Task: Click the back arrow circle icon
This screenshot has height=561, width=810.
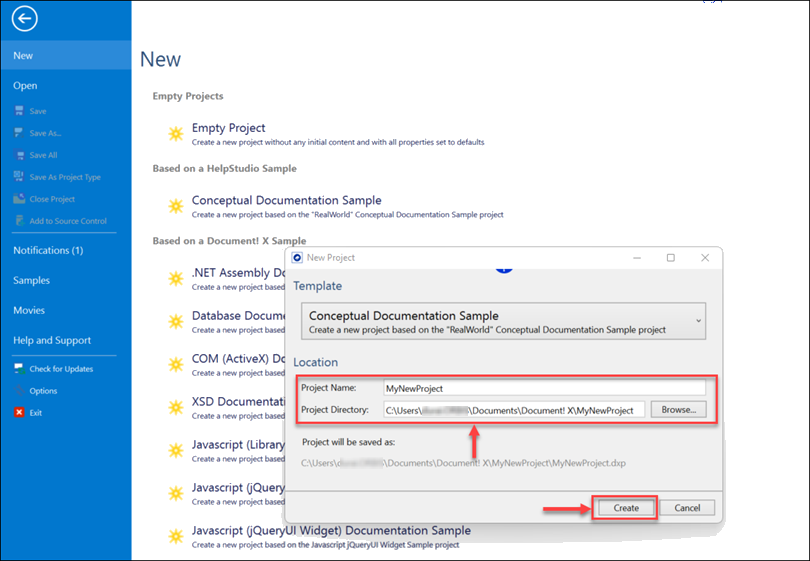Action: [x=24, y=18]
